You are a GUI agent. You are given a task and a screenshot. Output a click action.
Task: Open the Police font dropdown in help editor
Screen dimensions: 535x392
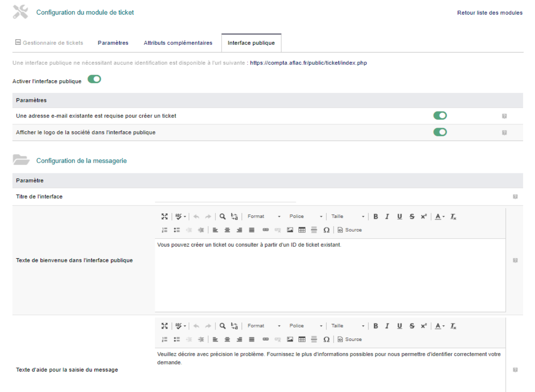click(x=305, y=326)
